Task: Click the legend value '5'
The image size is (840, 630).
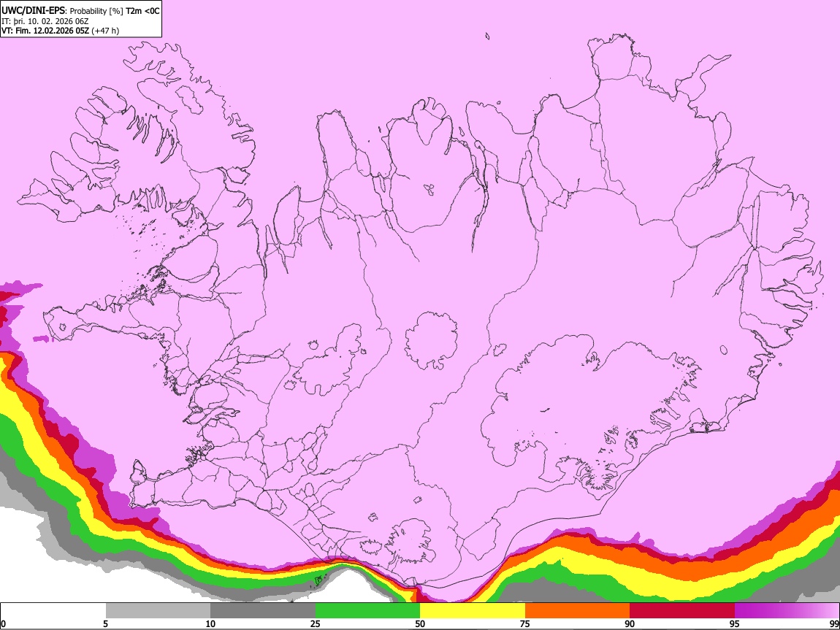Action: [105, 623]
